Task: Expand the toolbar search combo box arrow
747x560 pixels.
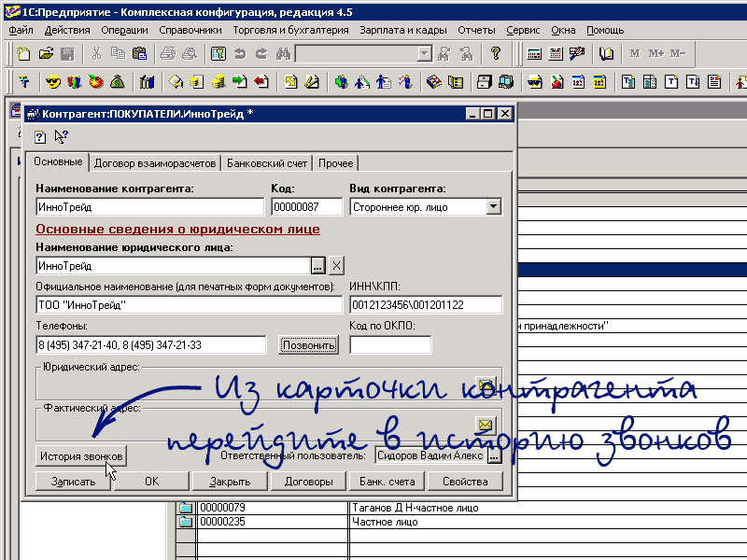Action: pos(424,54)
